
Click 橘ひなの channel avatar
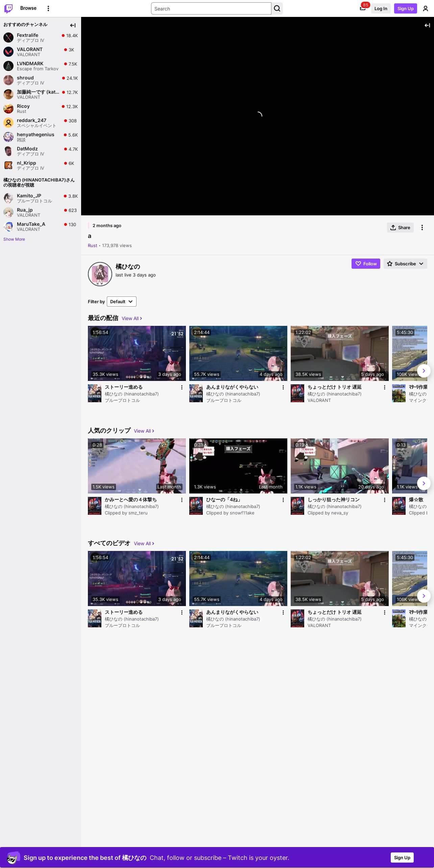point(100,274)
